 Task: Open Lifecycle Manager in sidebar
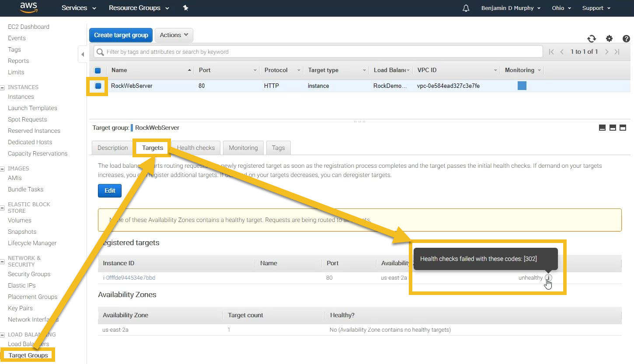coord(32,243)
